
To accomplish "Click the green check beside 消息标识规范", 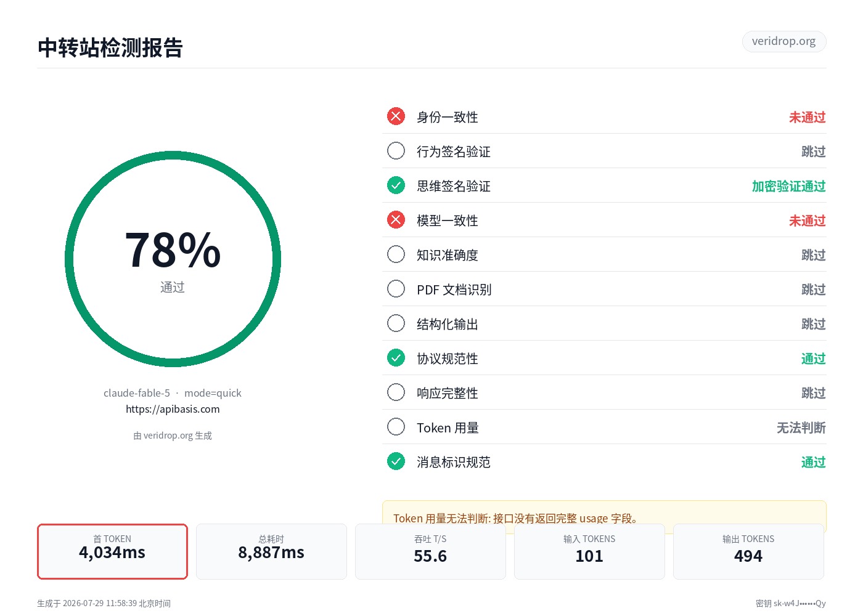I will pos(396,461).
